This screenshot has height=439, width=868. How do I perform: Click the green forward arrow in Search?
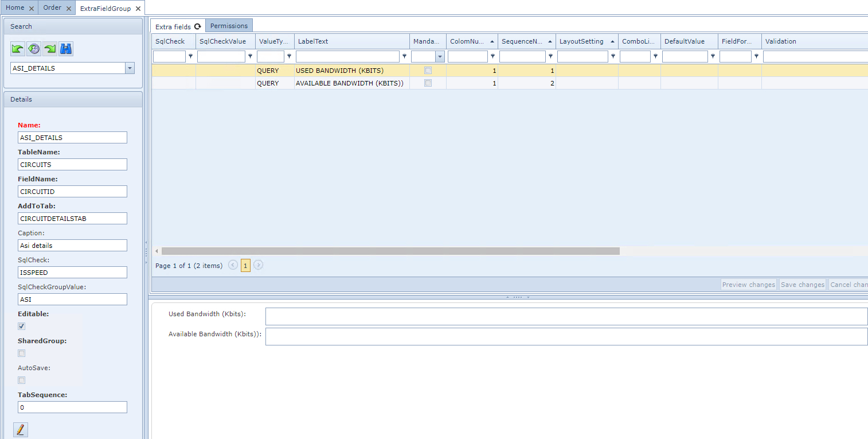point(50,49)
